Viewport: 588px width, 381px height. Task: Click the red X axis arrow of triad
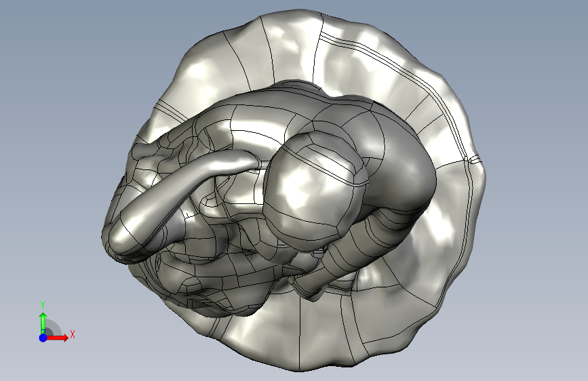(57, 338)
